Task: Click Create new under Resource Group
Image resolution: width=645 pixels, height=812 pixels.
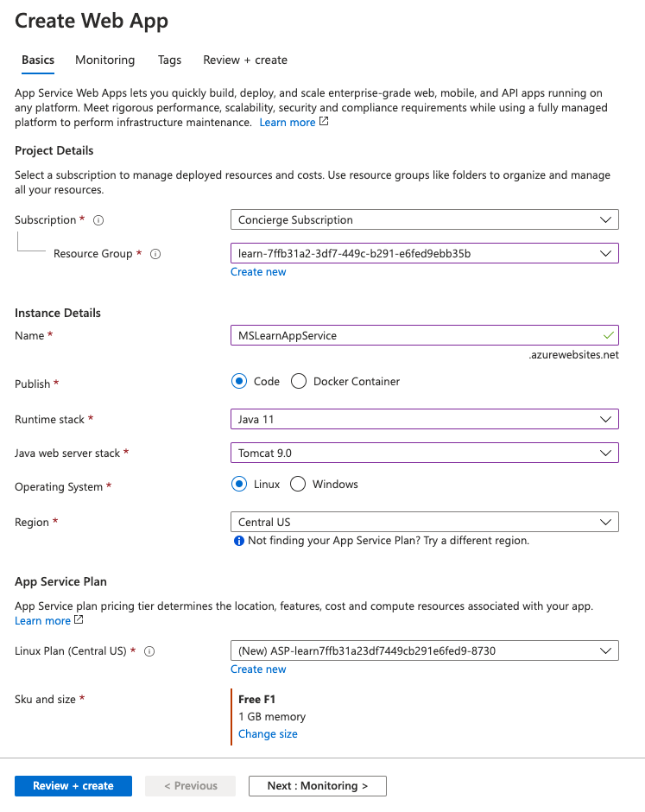Action: tap(258, 272)
